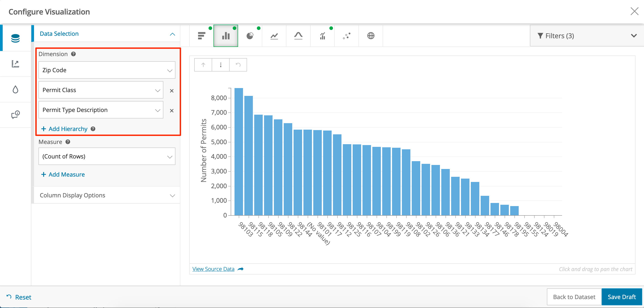
Task: Switch to the map visualization using the globe icon
Action: pyautogui.click(x=370, y=36)
